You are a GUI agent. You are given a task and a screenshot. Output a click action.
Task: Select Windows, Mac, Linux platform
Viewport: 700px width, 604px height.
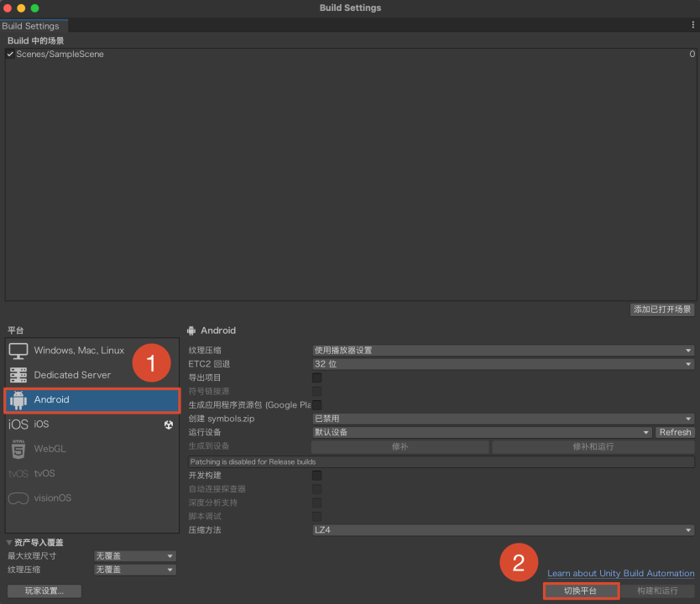(92, 351)
